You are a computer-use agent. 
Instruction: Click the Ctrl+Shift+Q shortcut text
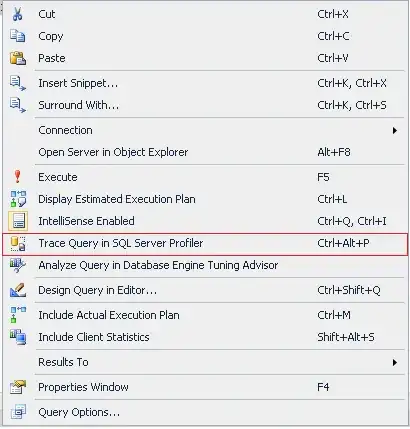[349, 290]
